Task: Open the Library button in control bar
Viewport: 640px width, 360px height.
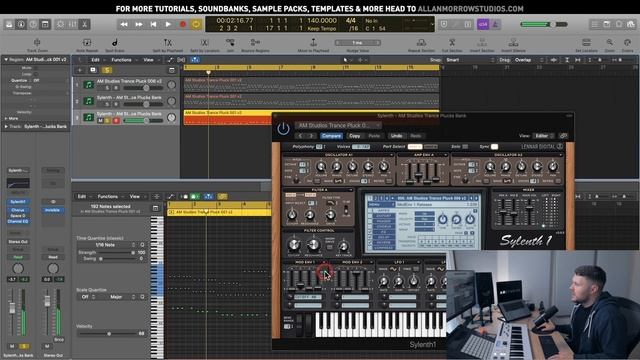Action: (x=9, y=24)
